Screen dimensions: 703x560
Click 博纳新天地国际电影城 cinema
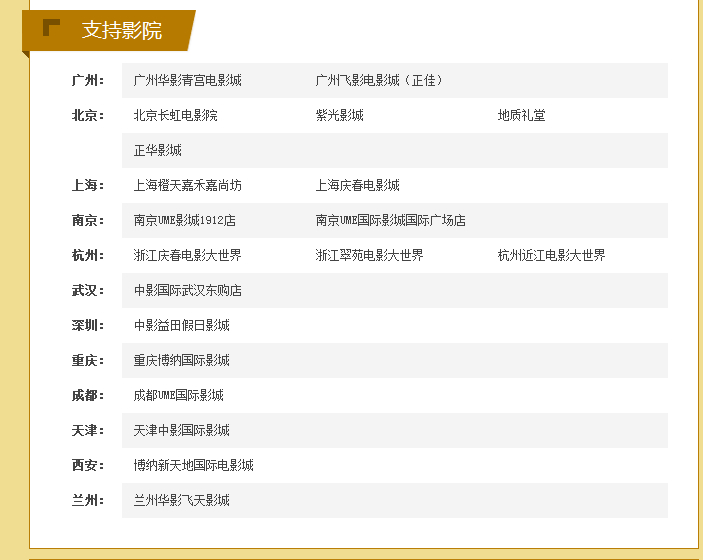coord(194,465)
